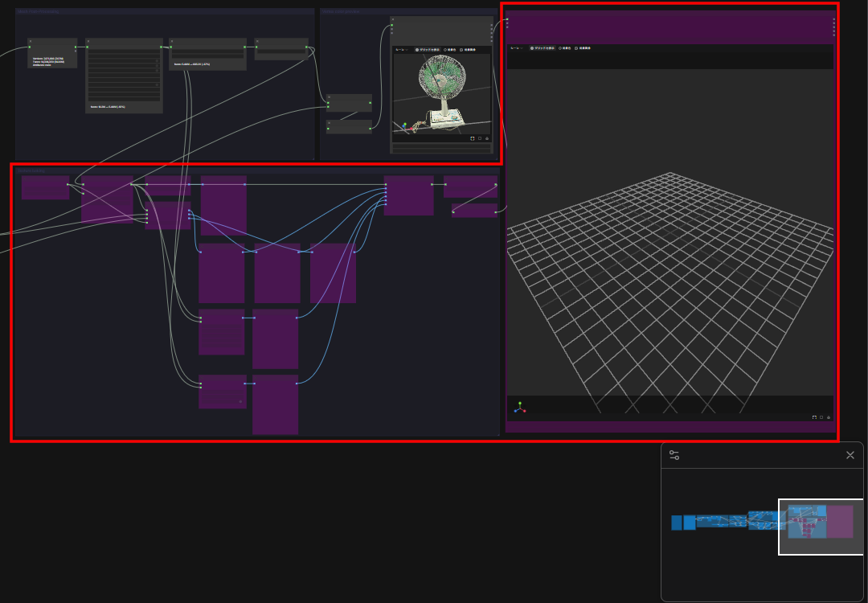Collapse the node showing Vertices and Faces stats
868x603 pixels.
point(31,41)
